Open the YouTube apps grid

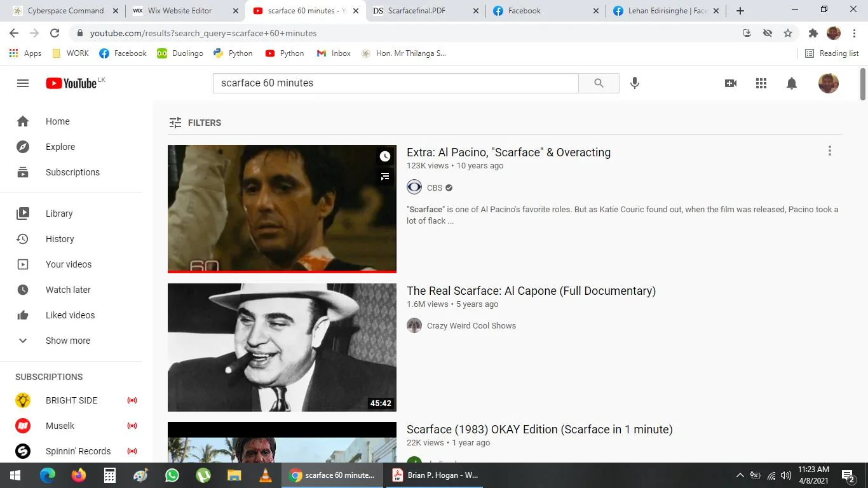pyautogui.click(x=761, y=83)
